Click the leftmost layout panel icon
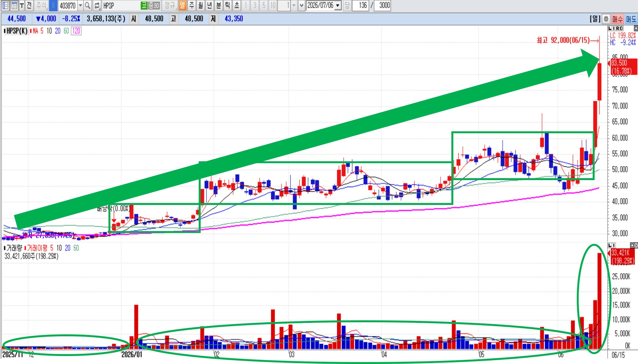638x364 pixels. point(5,5)
